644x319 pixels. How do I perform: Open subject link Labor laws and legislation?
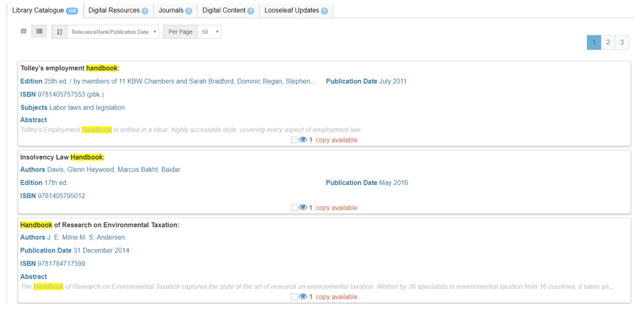coord(87,107)
